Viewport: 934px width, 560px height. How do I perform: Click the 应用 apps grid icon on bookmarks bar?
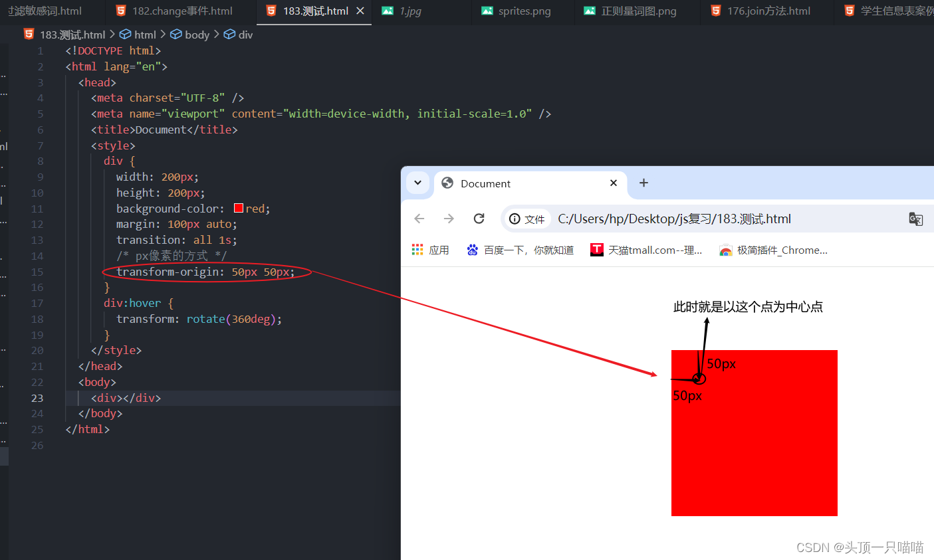pyautogui.click(x=417, y=249)
